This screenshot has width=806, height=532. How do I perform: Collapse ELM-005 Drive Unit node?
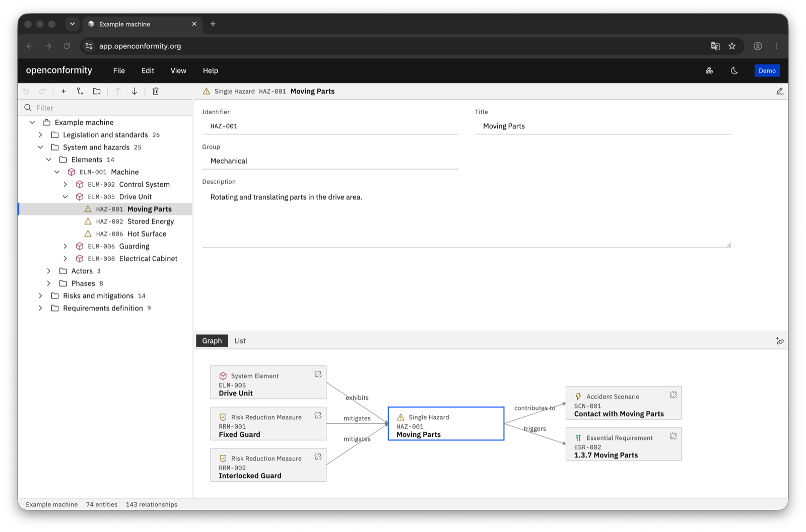click(x=65, y=197)
